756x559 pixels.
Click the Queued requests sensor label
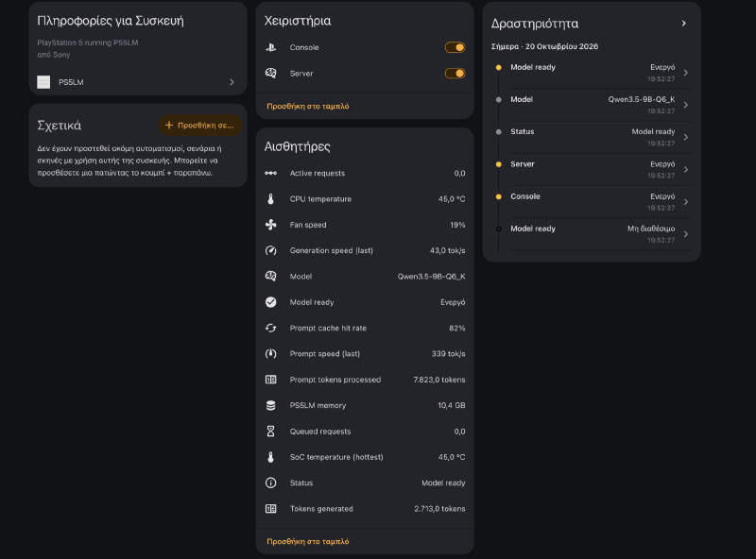[320, 432]
